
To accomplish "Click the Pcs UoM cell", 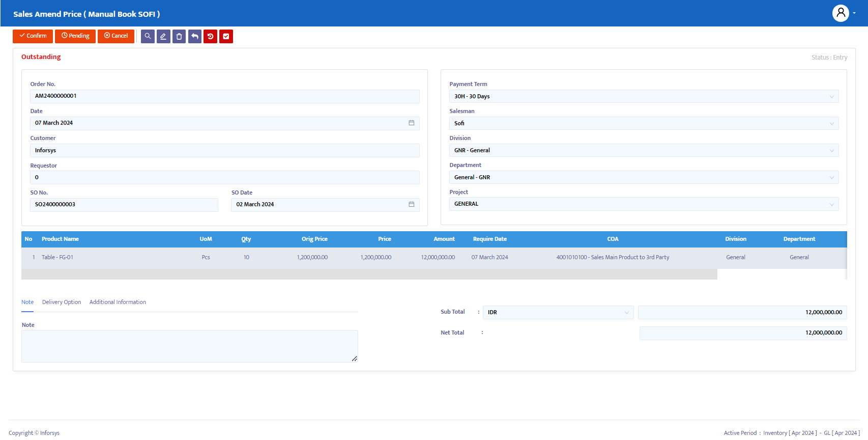I will pos(206,257).
